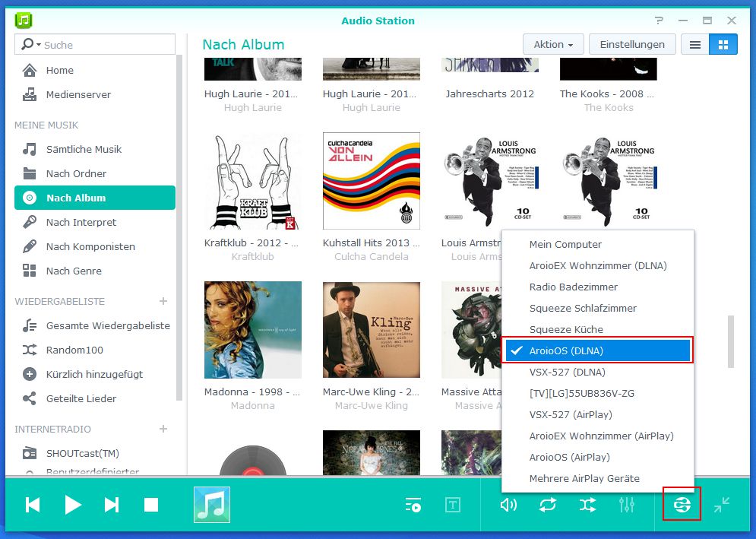Click the album grid vertical scrollbar
756x539 pixels.
pos(731,341)
